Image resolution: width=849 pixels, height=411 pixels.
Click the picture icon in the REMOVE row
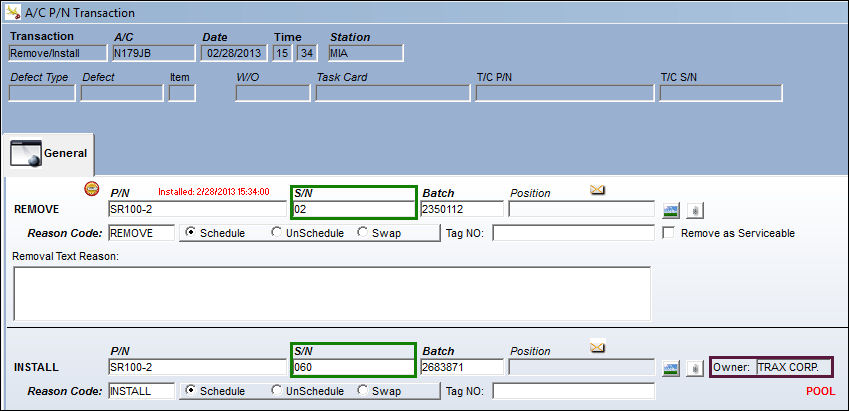click(x=671, y=210)
